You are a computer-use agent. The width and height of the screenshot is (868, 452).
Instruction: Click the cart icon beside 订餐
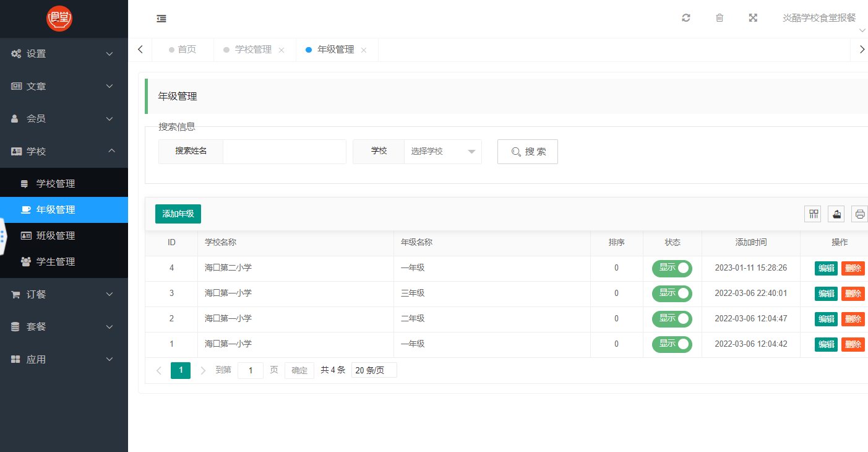15,295
